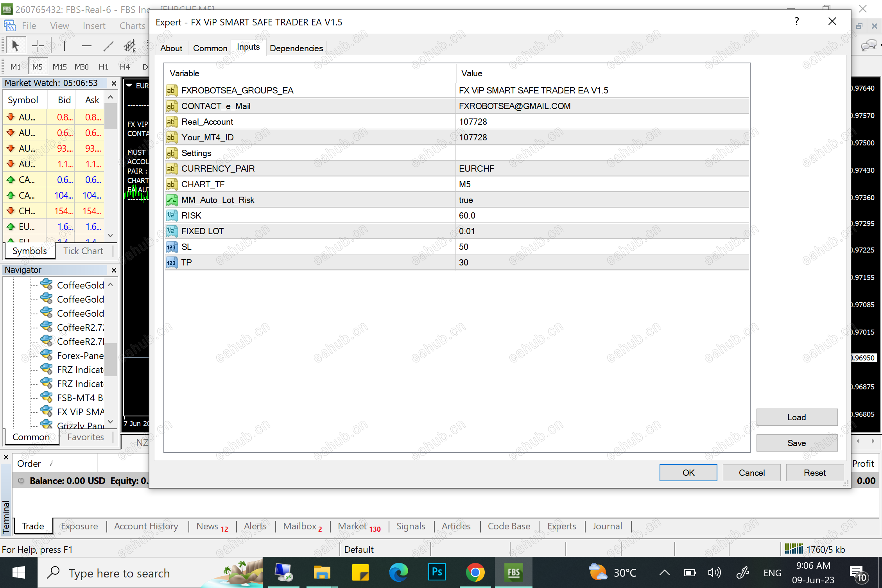Click the Save button
The image size is (882, 588).
(x=797, y=443)
